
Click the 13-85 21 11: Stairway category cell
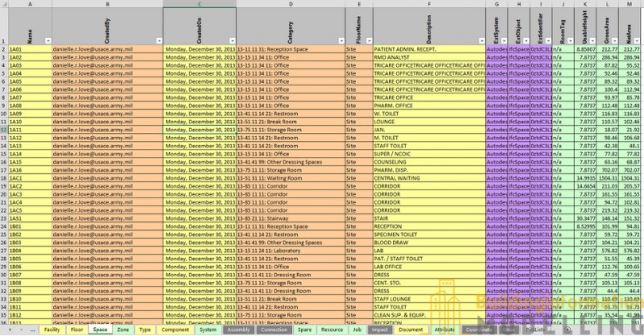point(291,218)
